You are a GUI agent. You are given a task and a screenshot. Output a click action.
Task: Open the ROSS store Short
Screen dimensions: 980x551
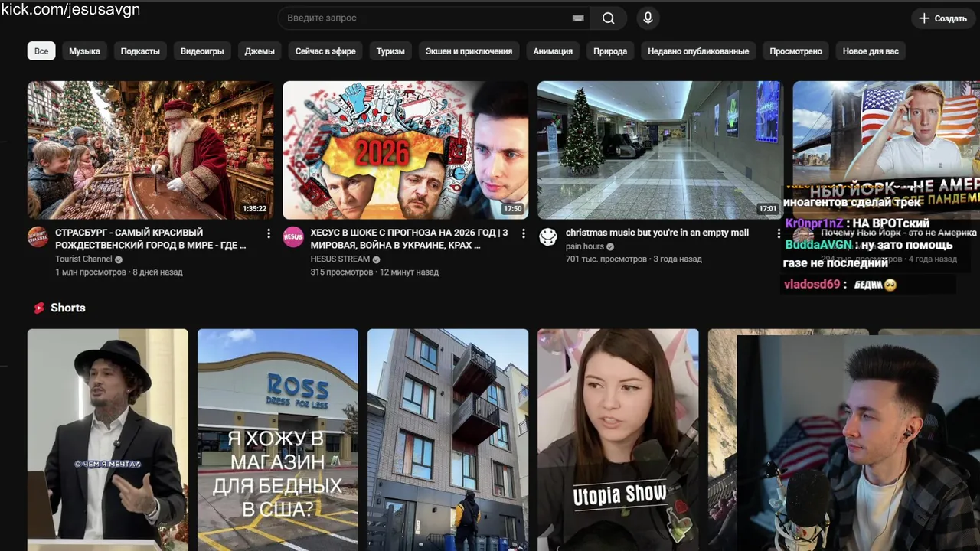pyautogui.click(x=277, y=440)
